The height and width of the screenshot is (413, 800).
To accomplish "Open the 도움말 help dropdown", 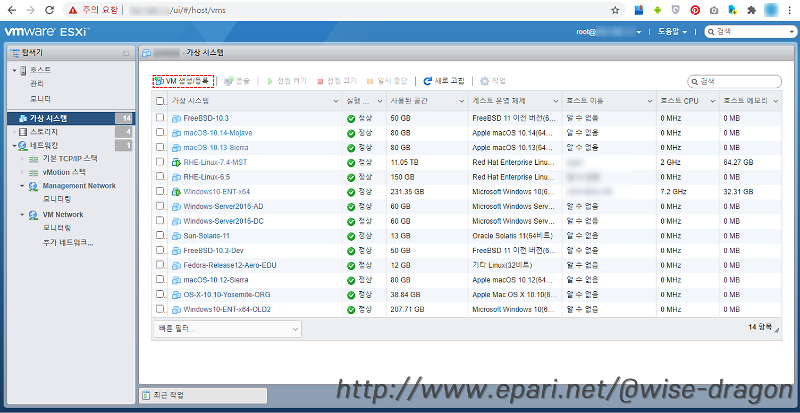I will point(672,32).
